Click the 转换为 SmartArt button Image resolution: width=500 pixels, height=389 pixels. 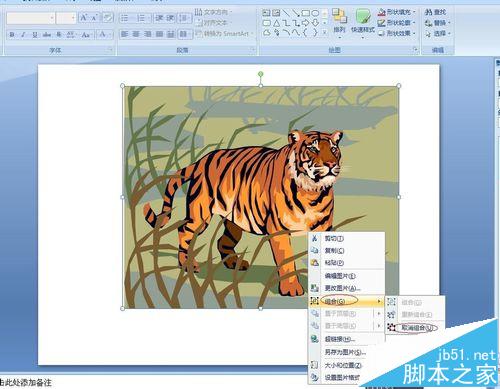click(224, 34)
